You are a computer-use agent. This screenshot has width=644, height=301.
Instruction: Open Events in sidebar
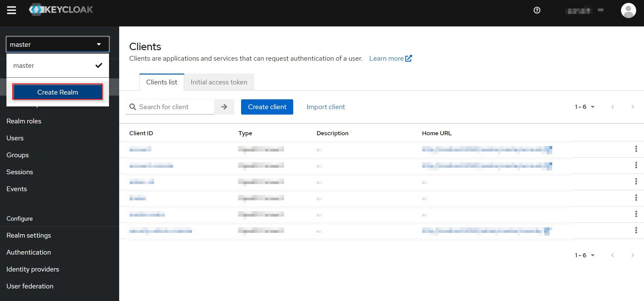pos(17,189)
